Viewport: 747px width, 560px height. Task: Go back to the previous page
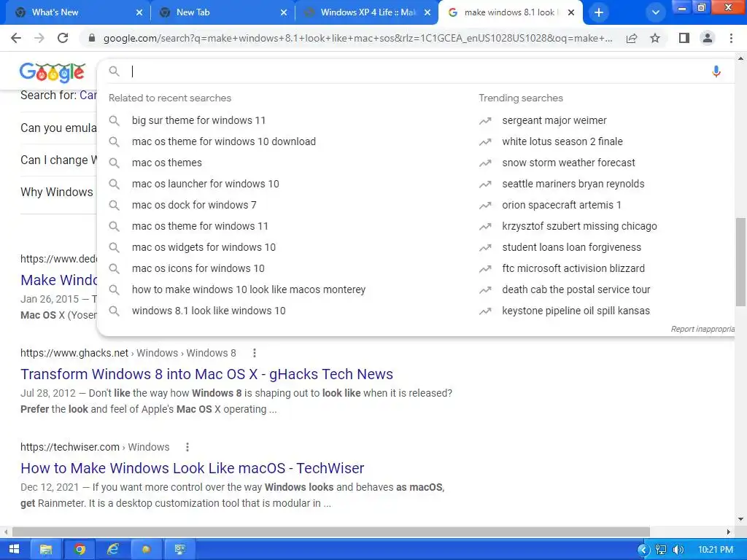click(16, 38)
